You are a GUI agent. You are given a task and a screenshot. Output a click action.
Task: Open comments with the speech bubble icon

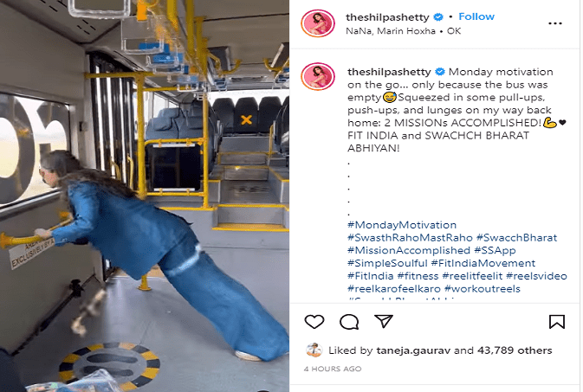pyautogui.click(x=349, y=322)
